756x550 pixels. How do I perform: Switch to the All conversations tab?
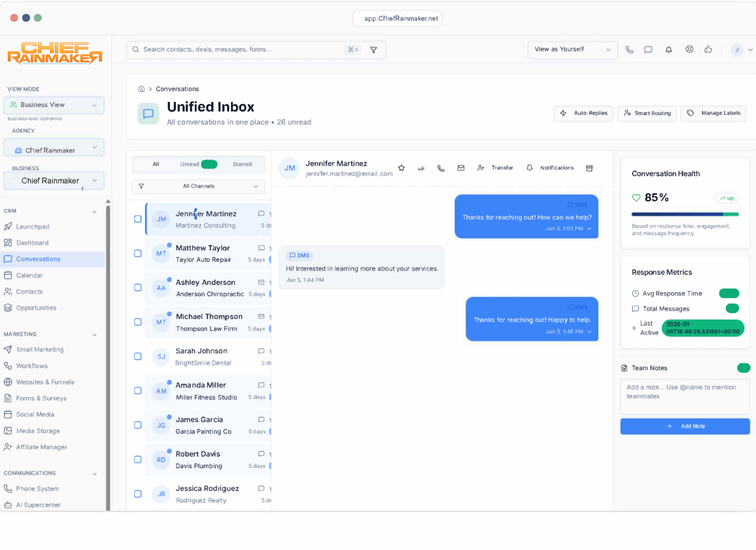[156, 165]
